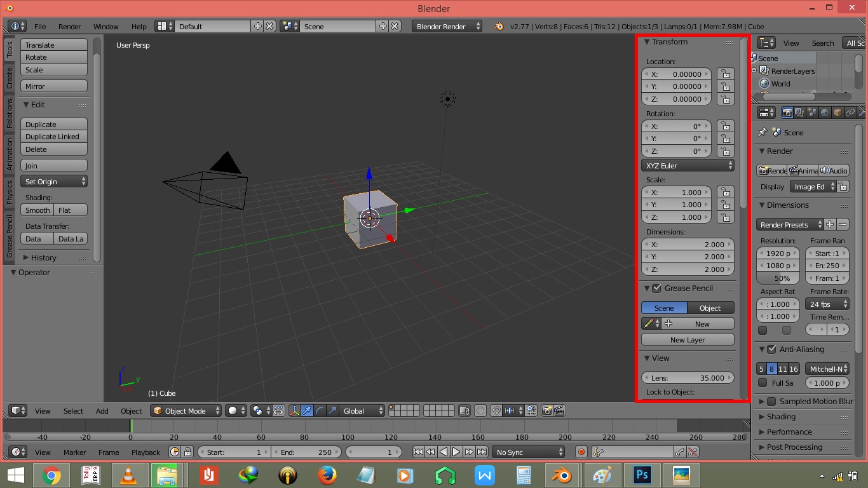Open the Scene properties tab icon
The width and height of the screenshot is (868, 488).
812,112
